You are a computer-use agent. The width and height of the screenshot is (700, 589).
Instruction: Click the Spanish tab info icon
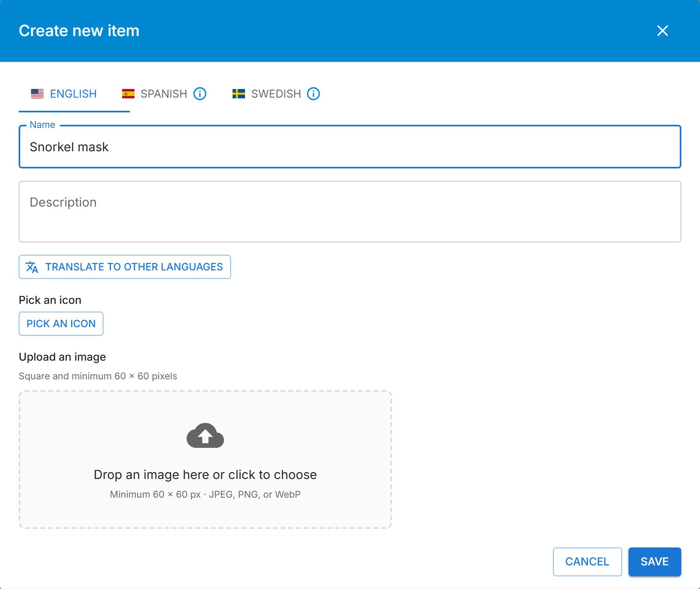(x=200, y=94)
